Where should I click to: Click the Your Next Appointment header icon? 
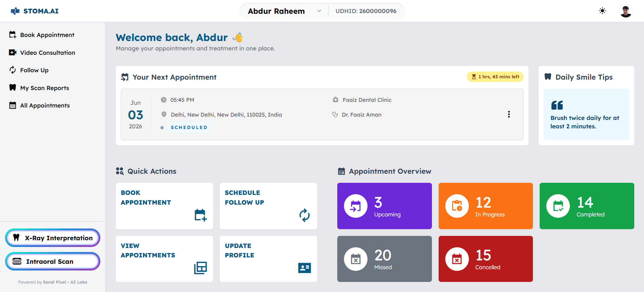point(125,77)
